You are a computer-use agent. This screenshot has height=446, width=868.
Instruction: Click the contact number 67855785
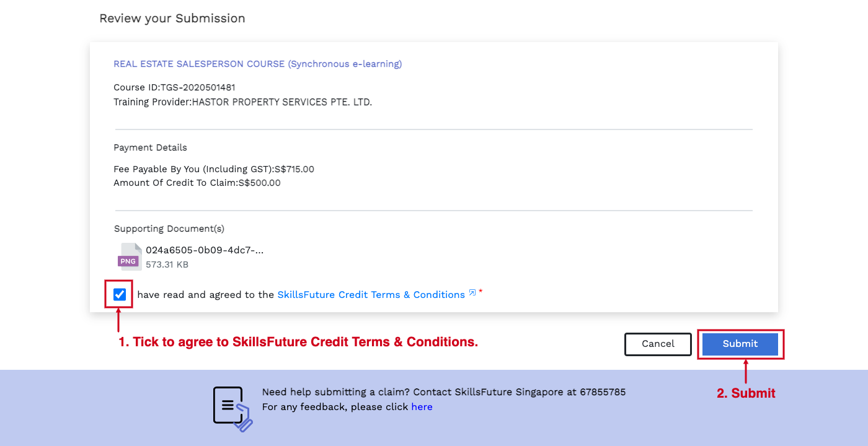pyautogui.click(x=603, y=392)
